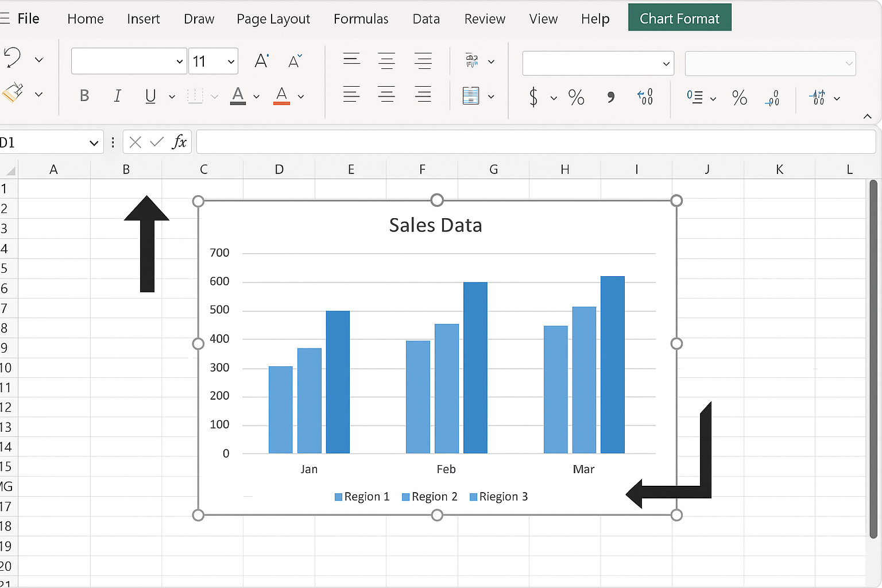Expand the font color dropdown arrow
The width and height of the screenshot is (882, 588).
coord(301,96)
